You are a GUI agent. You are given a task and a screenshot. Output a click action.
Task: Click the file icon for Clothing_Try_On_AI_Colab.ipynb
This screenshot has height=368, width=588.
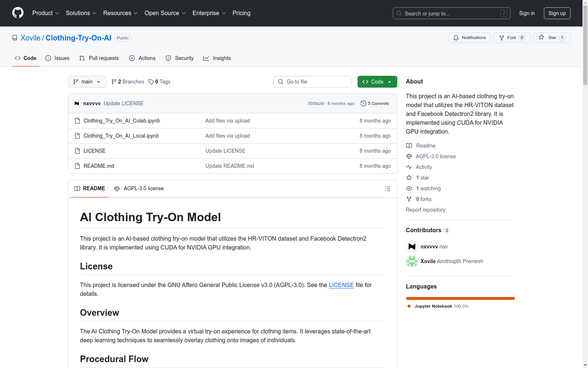click(77, 121)
